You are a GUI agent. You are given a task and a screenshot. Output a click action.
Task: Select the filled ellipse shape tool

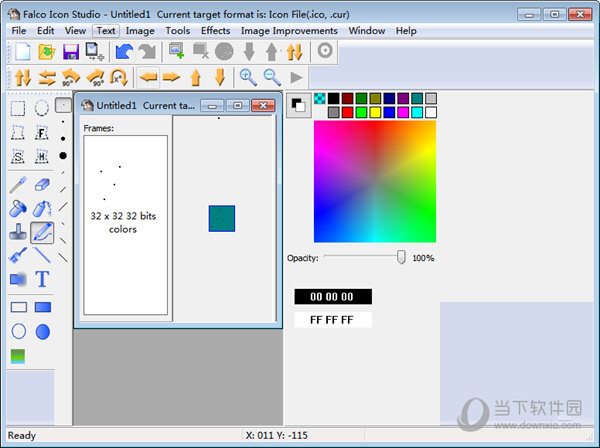(x=42, y=331)
